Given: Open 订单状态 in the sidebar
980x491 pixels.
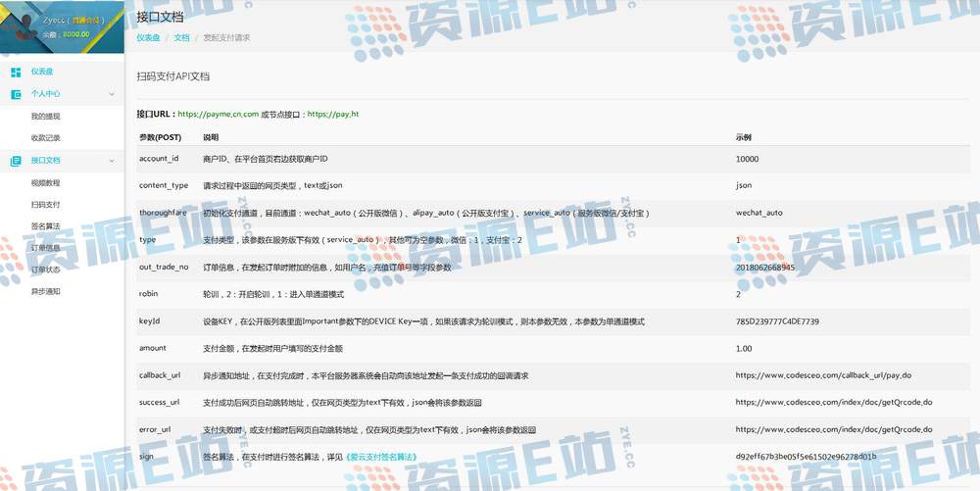Looking at the screenshot, I should (x=46, y=270).
